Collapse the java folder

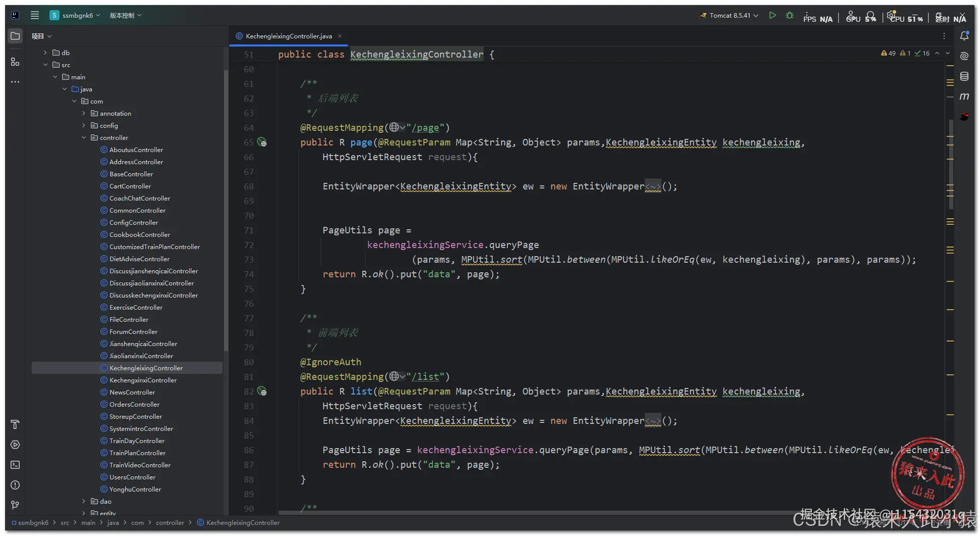64,89
